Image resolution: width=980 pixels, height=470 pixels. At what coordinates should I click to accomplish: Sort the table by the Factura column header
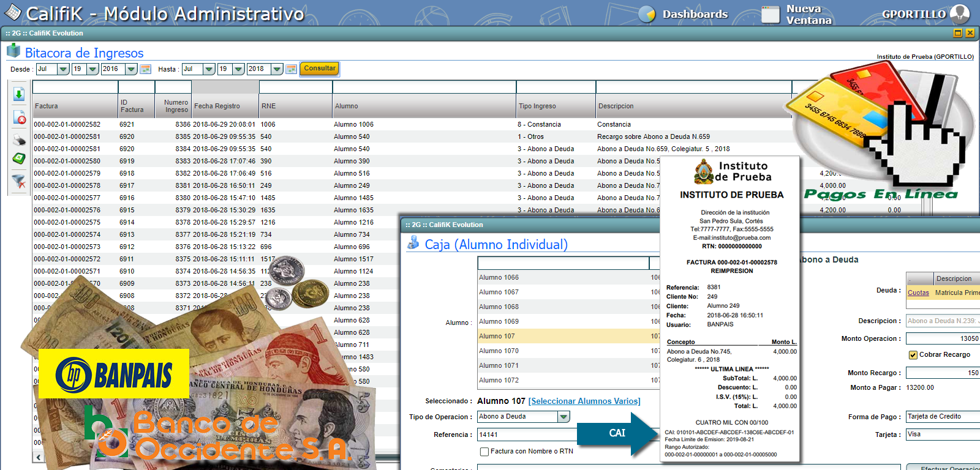click(75, 106)
